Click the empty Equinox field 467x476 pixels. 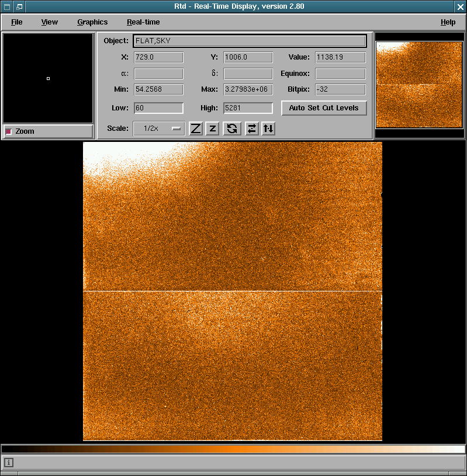pyautogui.click(x=340, y=74)
